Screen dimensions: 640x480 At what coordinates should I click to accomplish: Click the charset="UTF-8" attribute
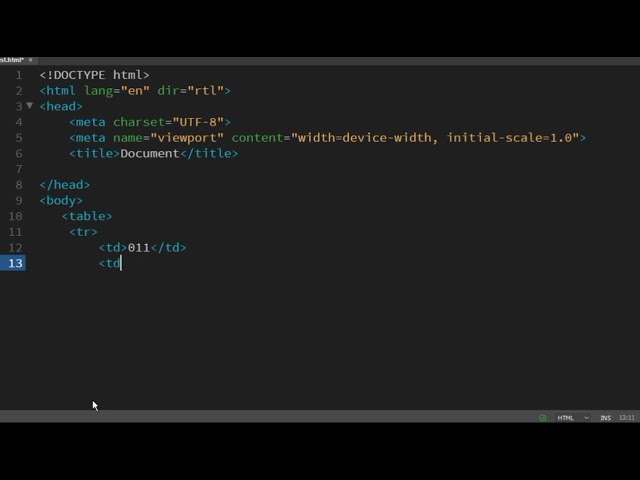(x=169, y=122)
